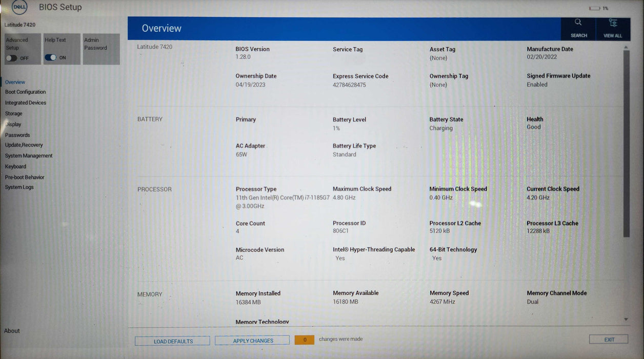The height and width of the screenshot is (359, 644).
Task: Open Boot Configuration section
Action: (25, 92)
